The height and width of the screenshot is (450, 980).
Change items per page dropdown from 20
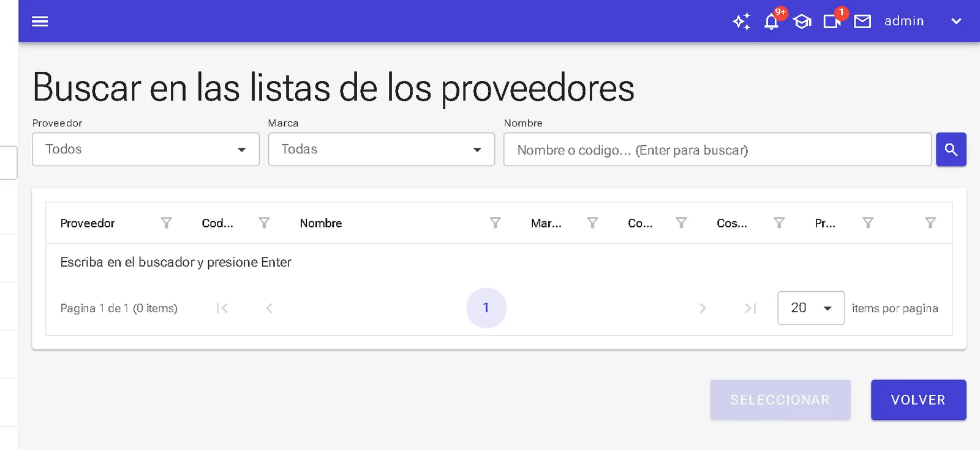(811, 308)
